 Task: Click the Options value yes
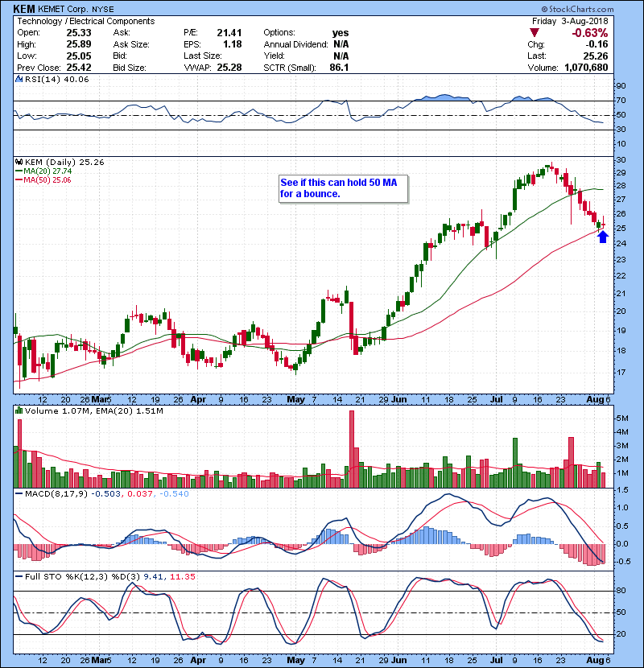[341, 33]
